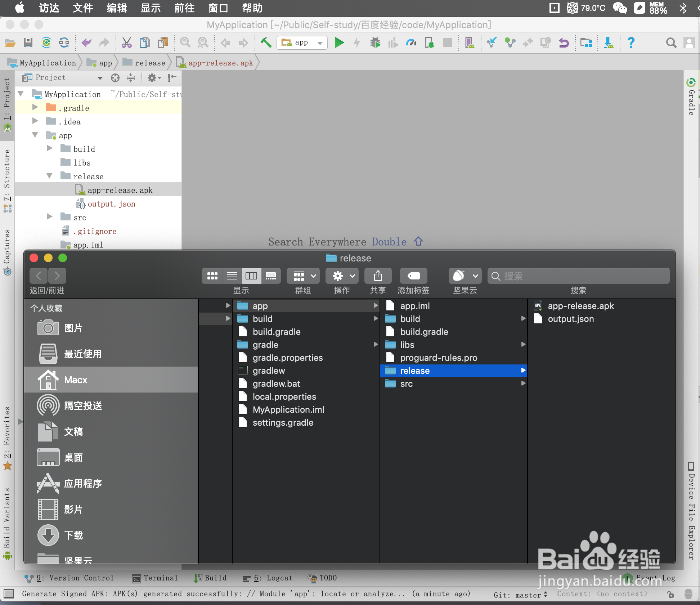Open the app run configuration dropdown
The height and width of the screenshot is (605, 700).
click(x=302, y=43)
